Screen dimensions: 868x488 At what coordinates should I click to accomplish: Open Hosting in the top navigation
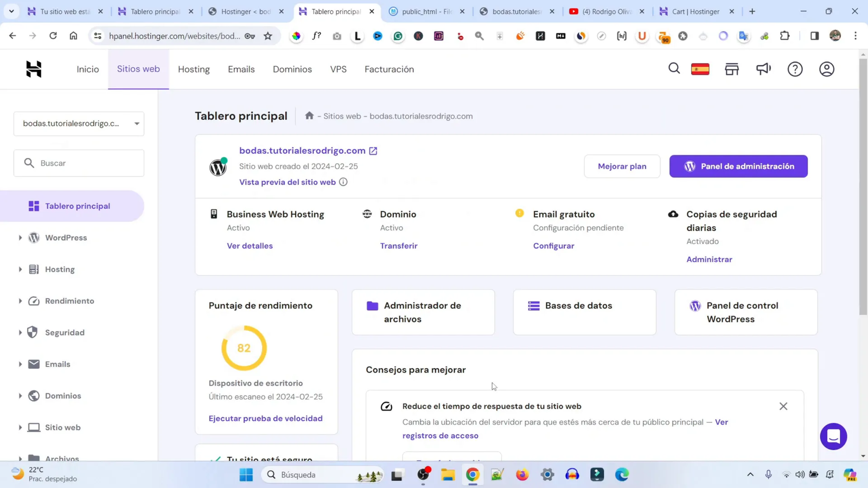click(x=194, y=69)
